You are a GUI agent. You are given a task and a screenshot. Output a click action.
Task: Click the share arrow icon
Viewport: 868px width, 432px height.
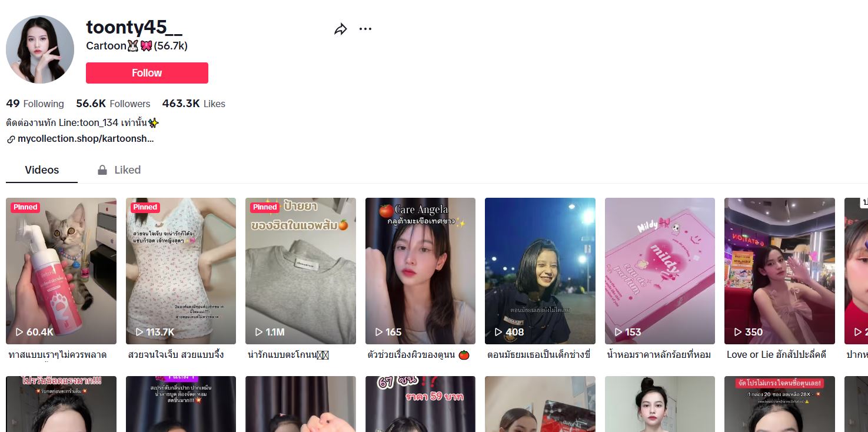(x=341, y=29)
